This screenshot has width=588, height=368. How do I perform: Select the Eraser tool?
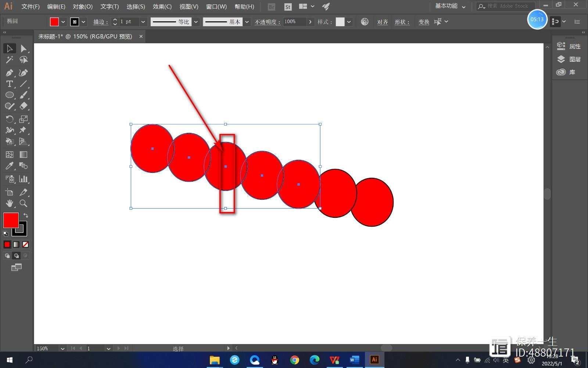tap(24, 106)
